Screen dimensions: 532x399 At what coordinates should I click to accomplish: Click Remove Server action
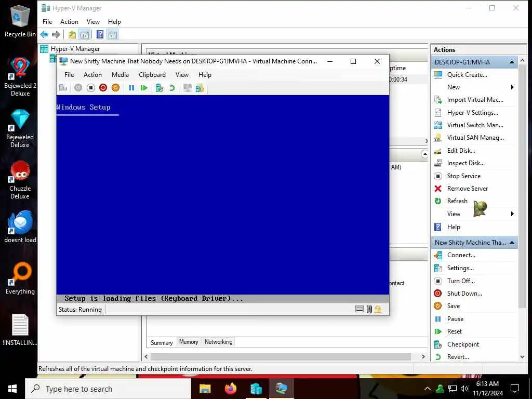[467, 189]
